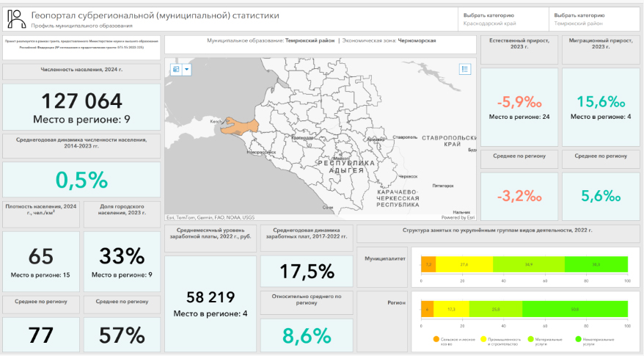Click the migration growth value 15,6‰

pyautogui.click(x=601, y=101)
